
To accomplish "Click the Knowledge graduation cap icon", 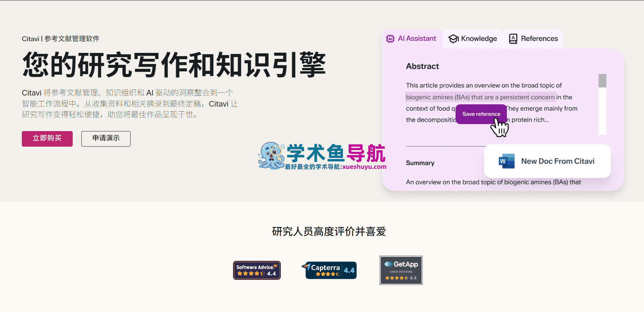I will (x=454, y=39).
